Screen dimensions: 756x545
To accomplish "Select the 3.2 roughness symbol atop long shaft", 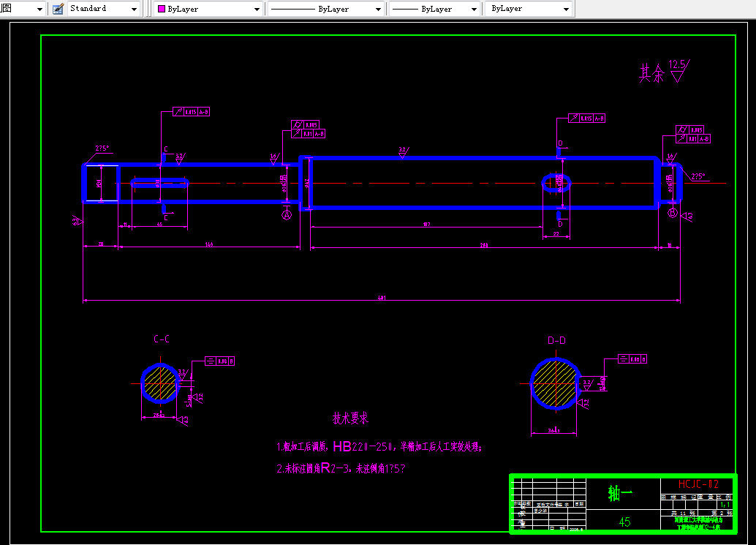I will 404,152.
